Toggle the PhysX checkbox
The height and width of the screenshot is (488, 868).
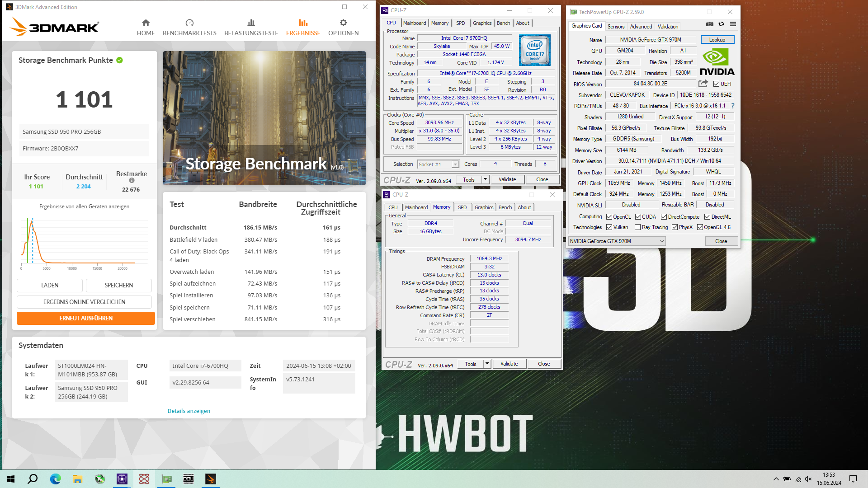click(x=675, y=227)
